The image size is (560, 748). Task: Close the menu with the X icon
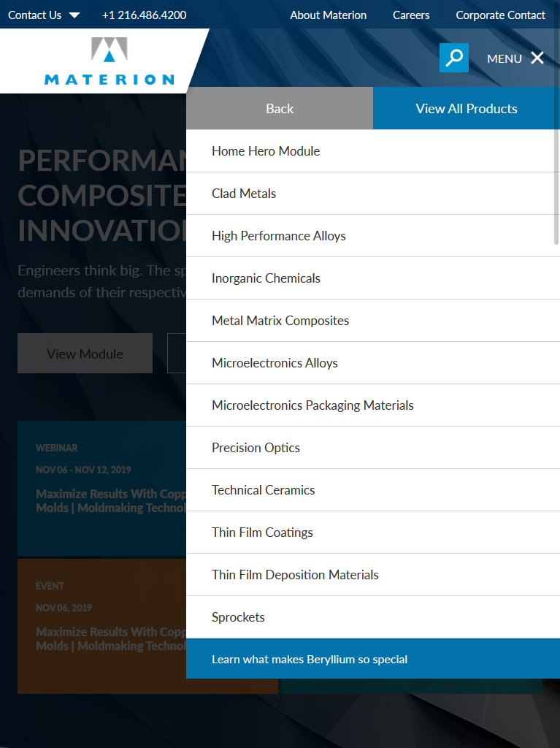(537, 58)
